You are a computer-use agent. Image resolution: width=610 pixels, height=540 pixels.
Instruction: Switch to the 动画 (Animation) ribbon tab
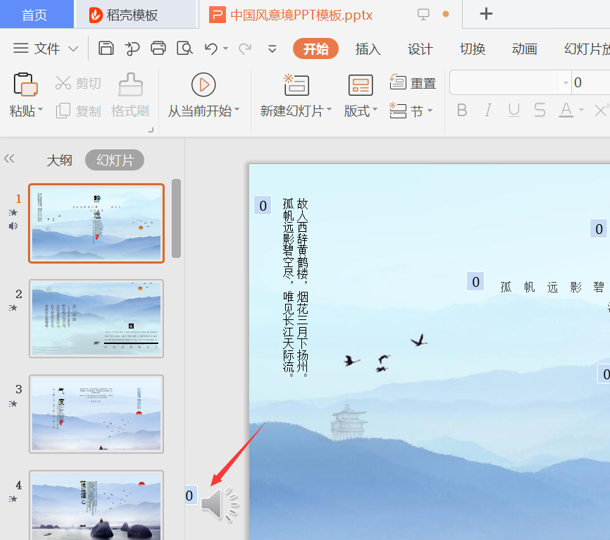click(524, 49)
